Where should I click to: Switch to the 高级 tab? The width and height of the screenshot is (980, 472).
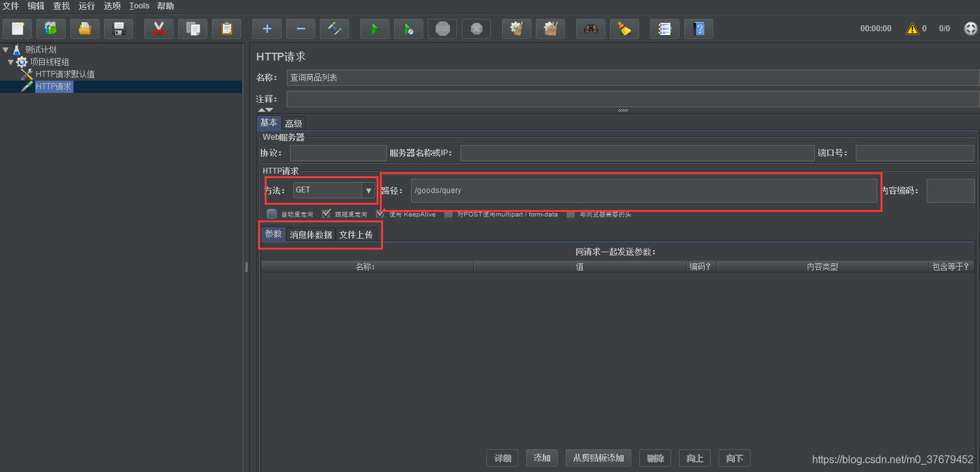tap(293, 123)
